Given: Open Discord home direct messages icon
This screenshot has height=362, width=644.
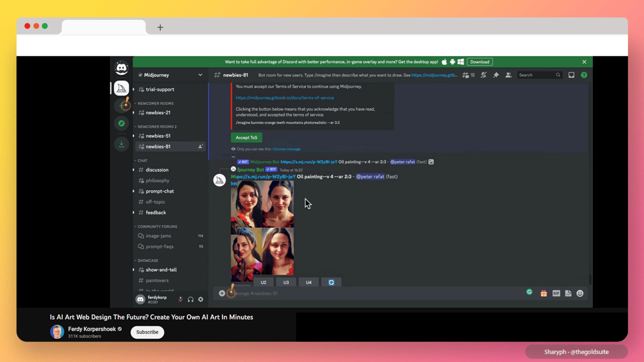Looking at the screenshot, I should click(121, 68).
